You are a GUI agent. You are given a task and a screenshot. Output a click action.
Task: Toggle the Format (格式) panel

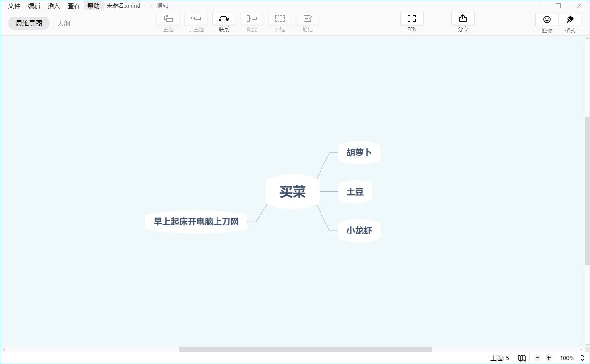[x=570, y=19]
